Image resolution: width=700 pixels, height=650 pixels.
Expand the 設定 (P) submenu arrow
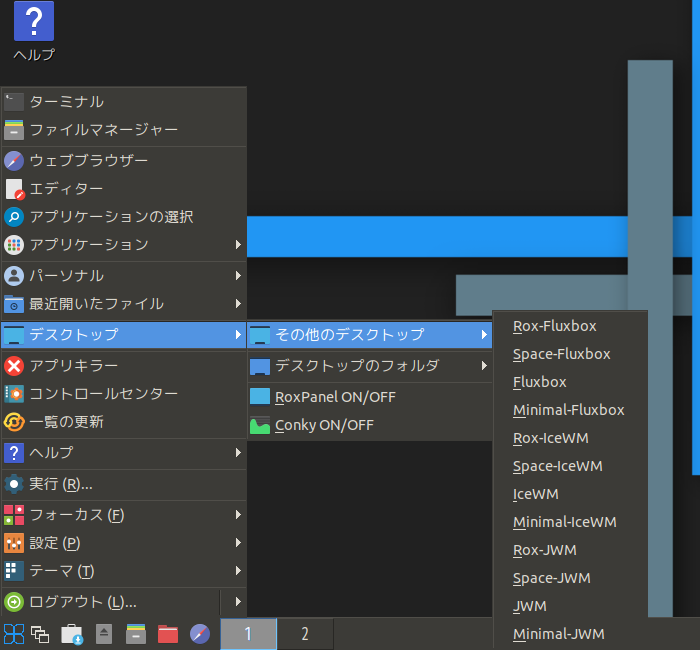(x=238, y=543)
